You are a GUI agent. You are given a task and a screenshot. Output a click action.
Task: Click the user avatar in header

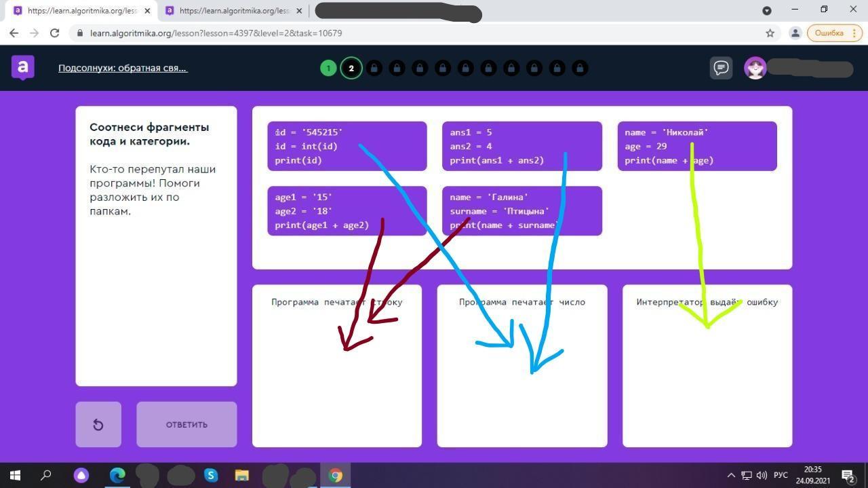755,68
